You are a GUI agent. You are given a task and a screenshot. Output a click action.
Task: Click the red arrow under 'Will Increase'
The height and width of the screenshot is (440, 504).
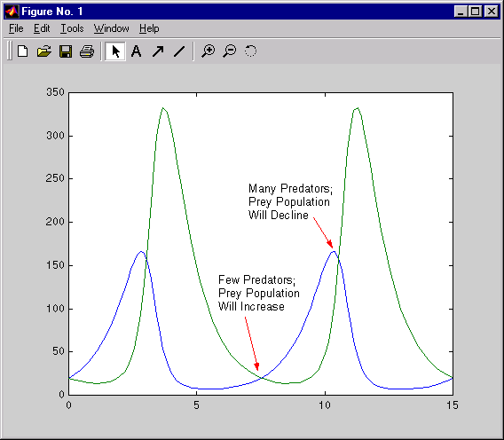[x=252, y=344]
